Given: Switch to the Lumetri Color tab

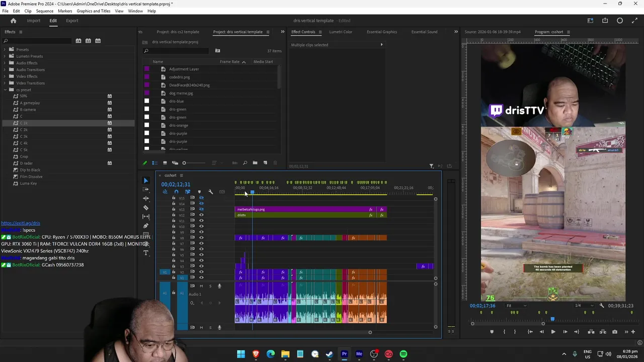Looking at the screenshot, I should coord(341,32).
